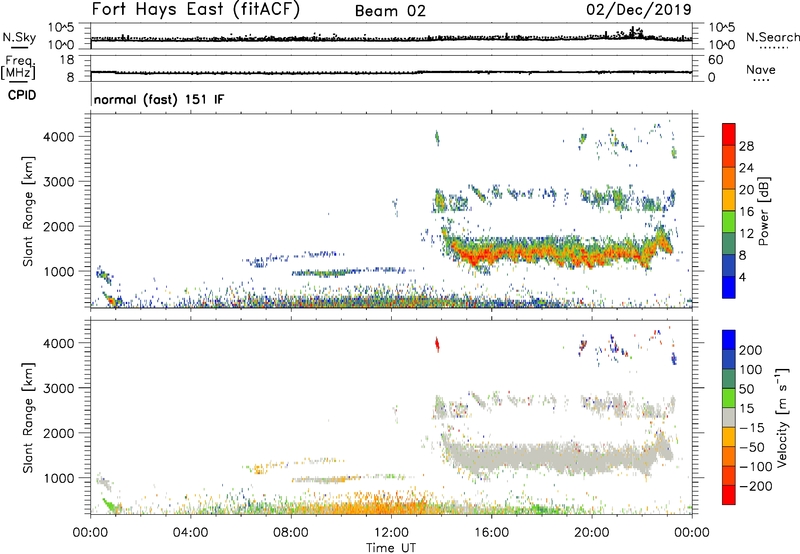Click the 18 tick on frequency axis
Image resolution: width=800 pixels, height=554 pixels.
(x=67, y=60)
